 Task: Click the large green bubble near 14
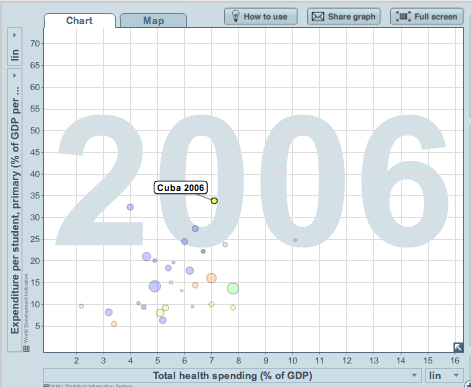(233, 288)
